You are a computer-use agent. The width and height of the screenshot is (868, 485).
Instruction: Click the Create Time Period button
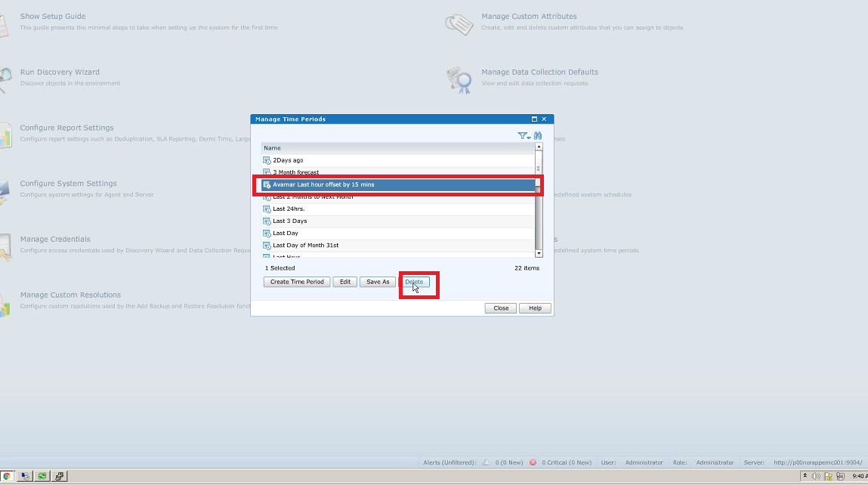(297, 282)
